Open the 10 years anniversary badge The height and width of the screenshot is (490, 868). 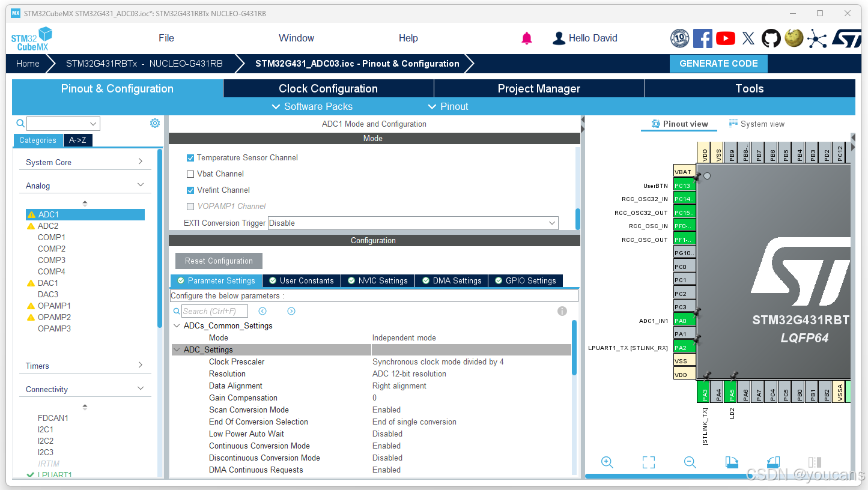tap(679, 38)
